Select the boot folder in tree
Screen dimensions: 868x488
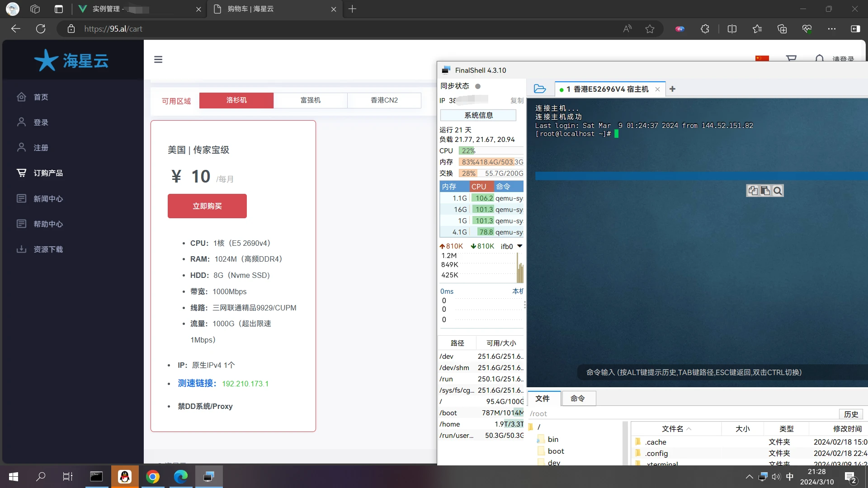click(x=551, y=451)
